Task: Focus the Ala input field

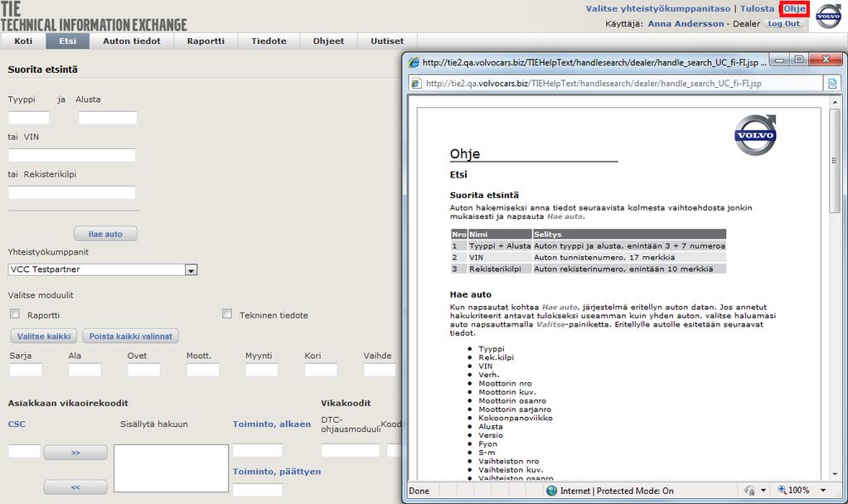Action: point(85,370)
